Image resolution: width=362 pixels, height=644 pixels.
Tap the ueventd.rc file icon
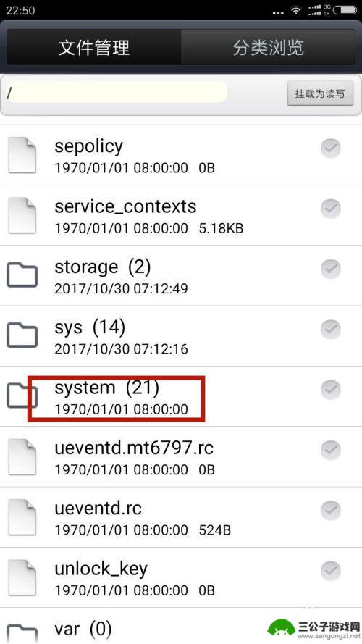22,517
